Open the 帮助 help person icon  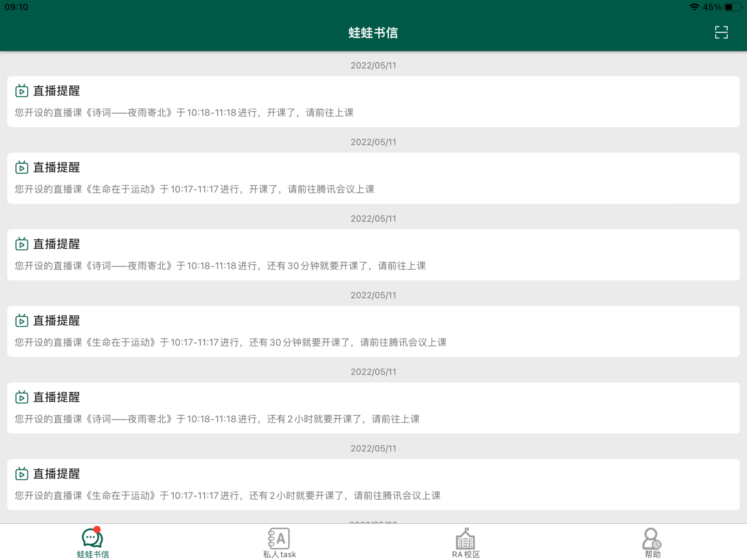click(x=652, y=538)
